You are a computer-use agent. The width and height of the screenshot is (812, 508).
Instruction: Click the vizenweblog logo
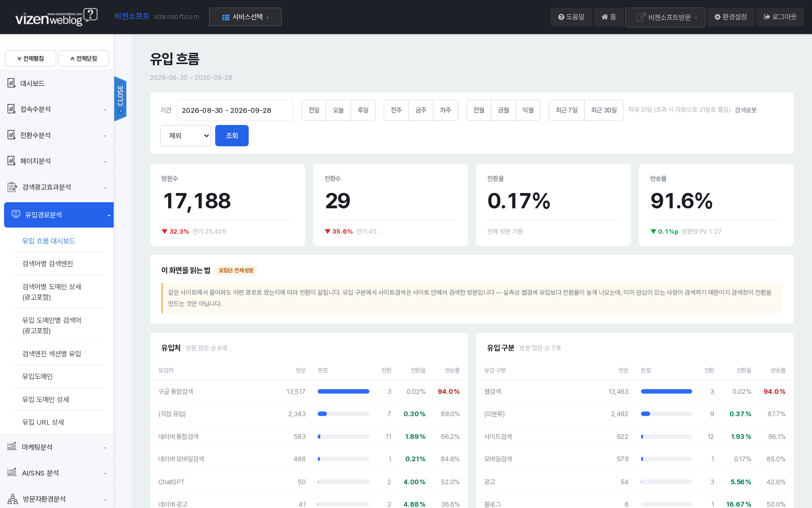tap(56, 17)
